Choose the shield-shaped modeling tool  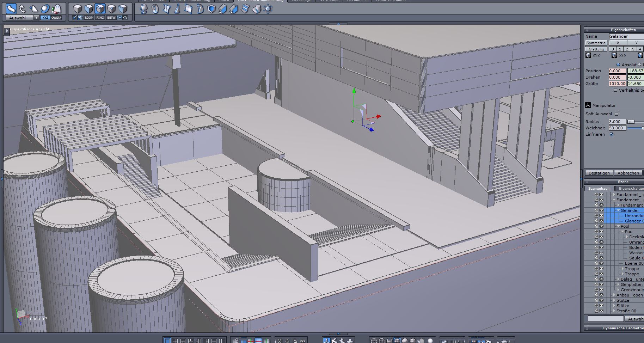tap(211, 9)
